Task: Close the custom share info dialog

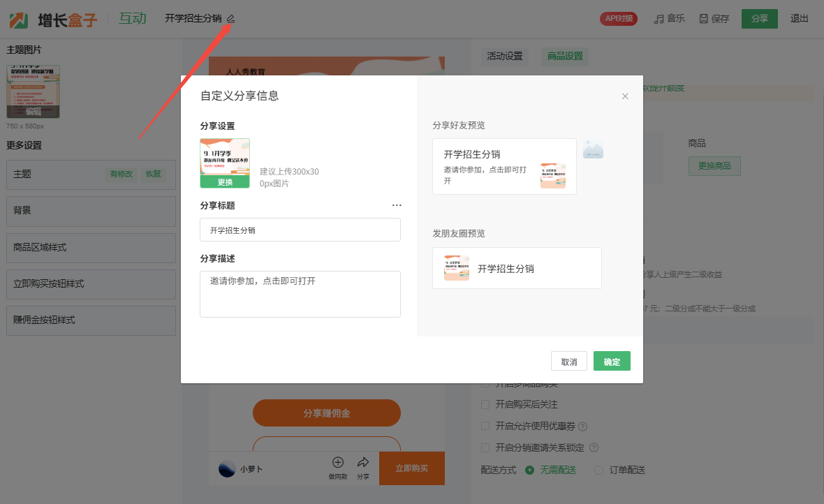Action: pos(625,96)
